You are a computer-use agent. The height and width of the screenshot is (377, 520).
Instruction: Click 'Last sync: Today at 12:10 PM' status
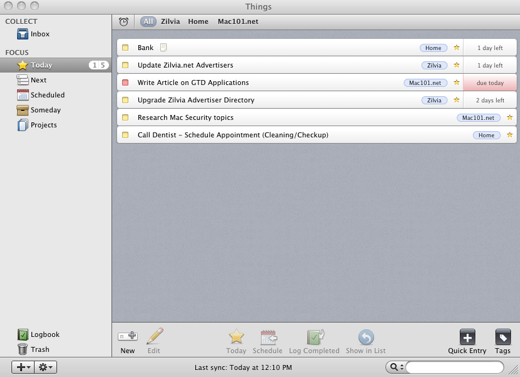click(243, 367)
